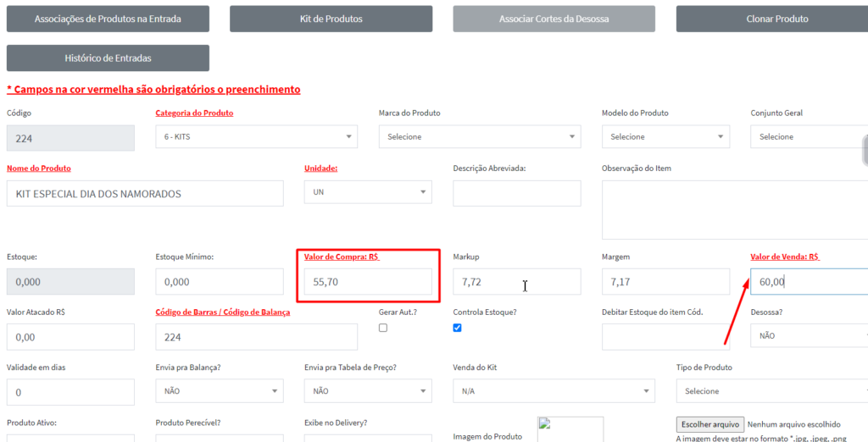Click the Escolher arquivo file button
This screenshot has height=442, width=868.
(x=710, y=424)
